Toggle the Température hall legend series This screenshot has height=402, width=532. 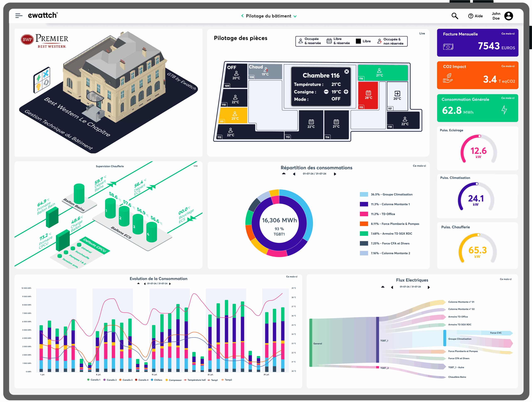point(195,380)
